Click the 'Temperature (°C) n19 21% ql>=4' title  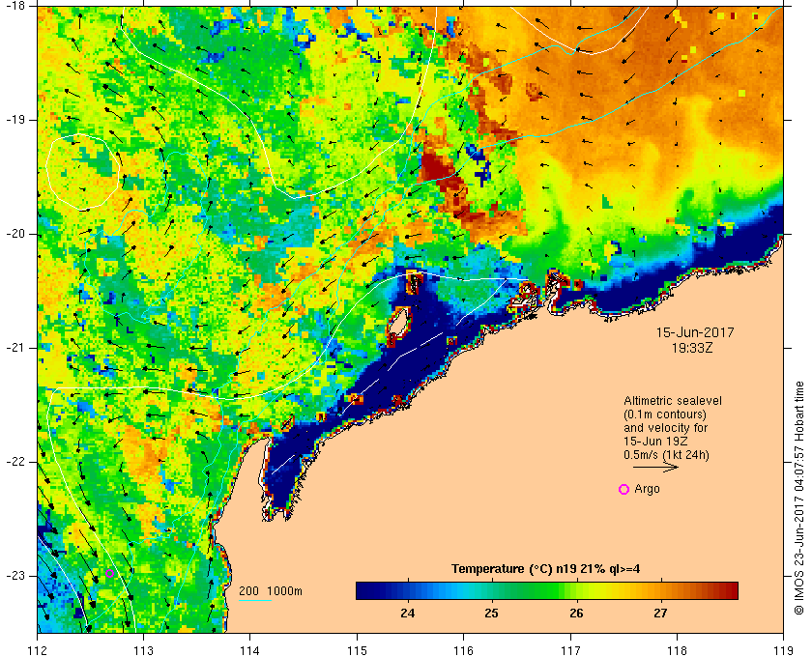[x=546, y=569]
